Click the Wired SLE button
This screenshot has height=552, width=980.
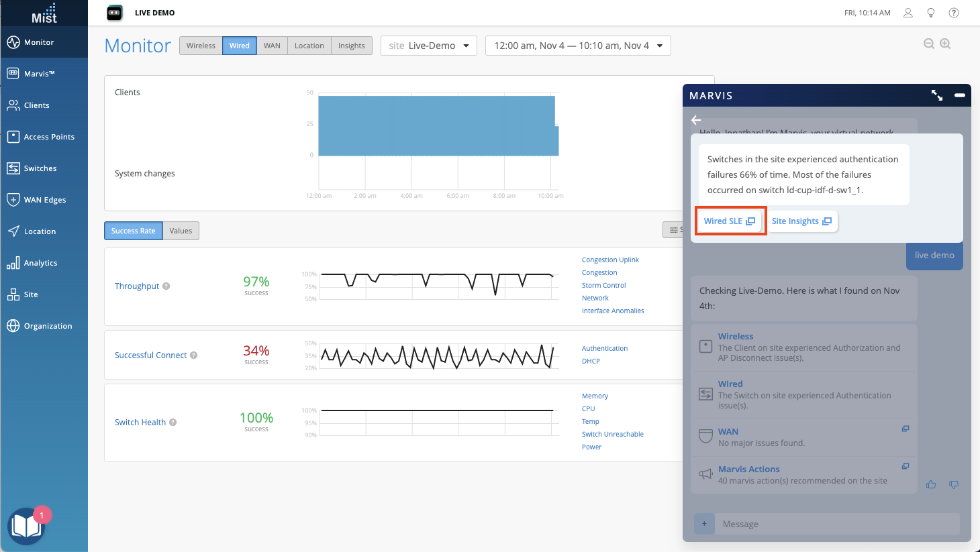tap(730, 221)
